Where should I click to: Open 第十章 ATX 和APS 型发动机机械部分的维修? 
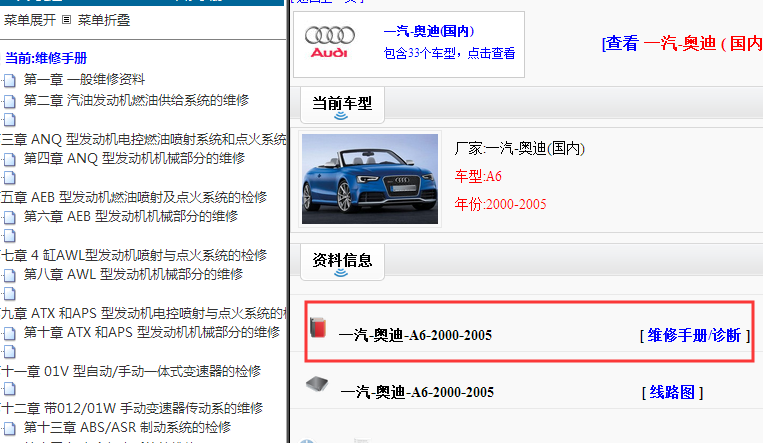(152, 332)
